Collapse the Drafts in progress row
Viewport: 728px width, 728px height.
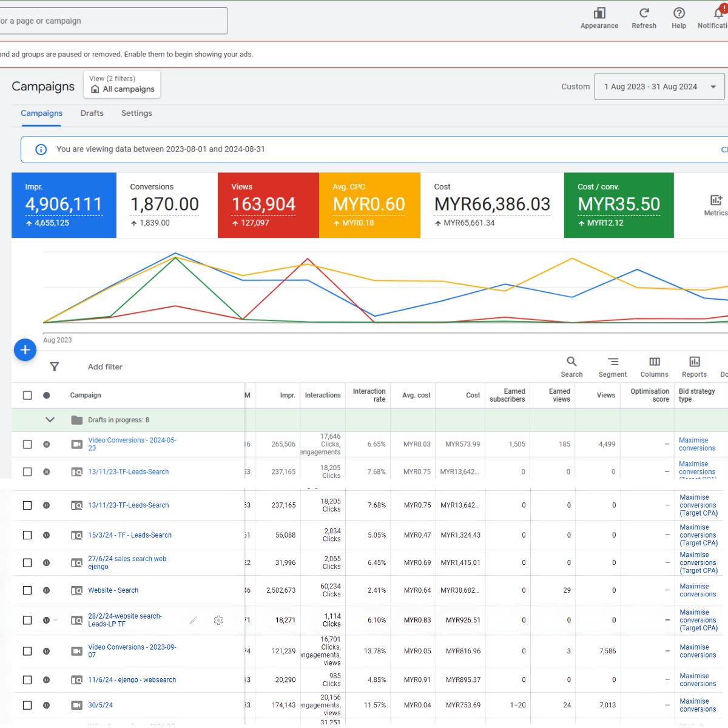click(x=50, y=420)
